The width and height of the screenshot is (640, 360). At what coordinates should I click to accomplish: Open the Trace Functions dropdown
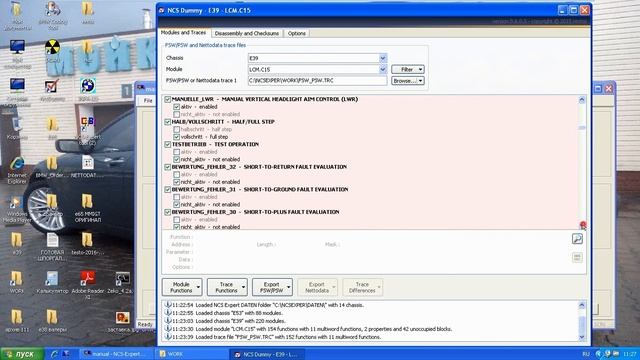point(227,287)
